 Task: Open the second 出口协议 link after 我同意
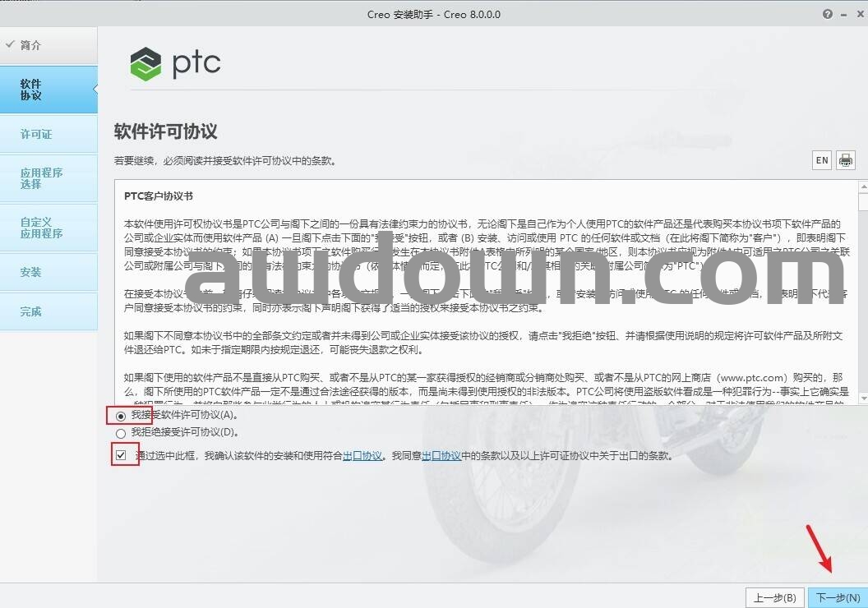coord(441,456)
